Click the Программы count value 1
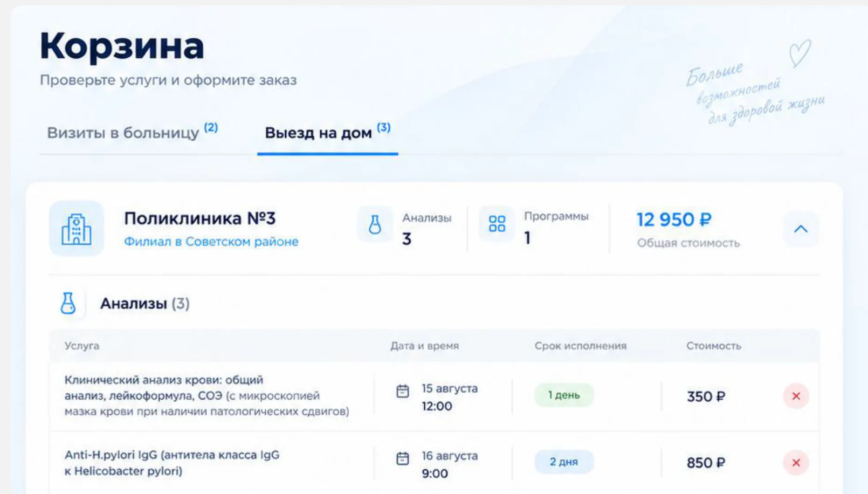The height and width of the screenshot is (494, 868). point(527,238)
